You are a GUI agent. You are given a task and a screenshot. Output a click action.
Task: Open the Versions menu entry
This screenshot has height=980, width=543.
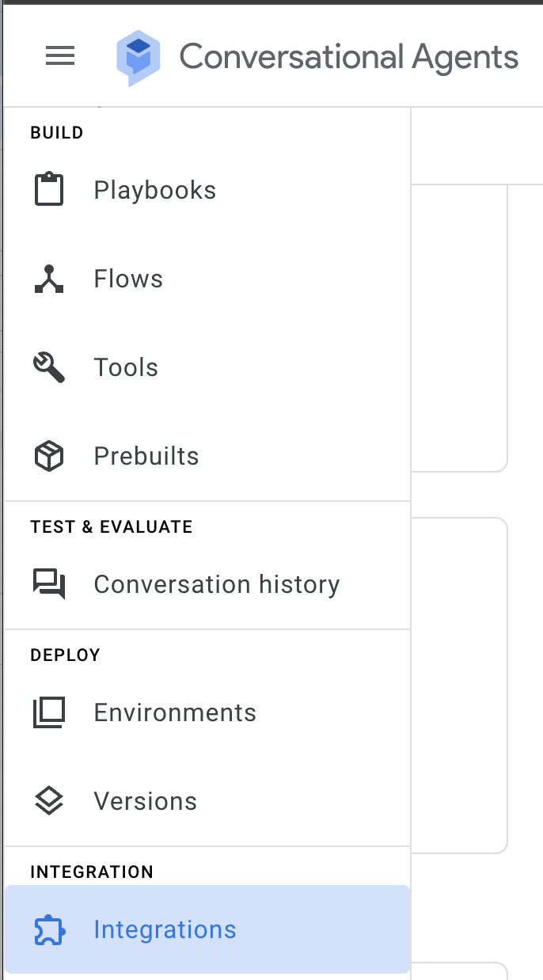pos(146,801)
